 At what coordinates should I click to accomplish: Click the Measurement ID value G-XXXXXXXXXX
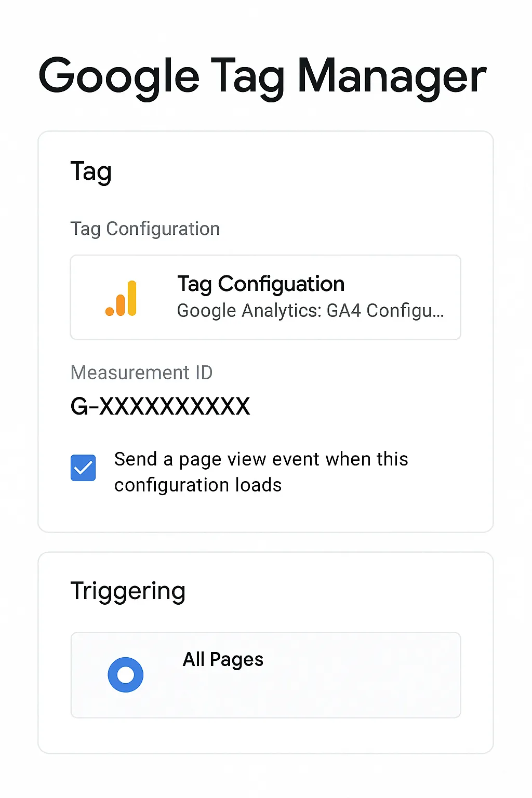point(160,406)
